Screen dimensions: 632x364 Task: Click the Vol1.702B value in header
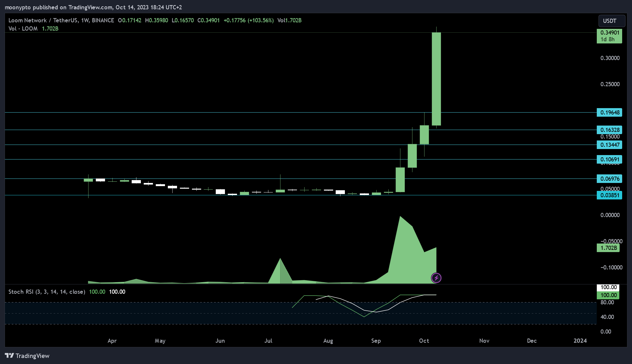tap(289, 20)
